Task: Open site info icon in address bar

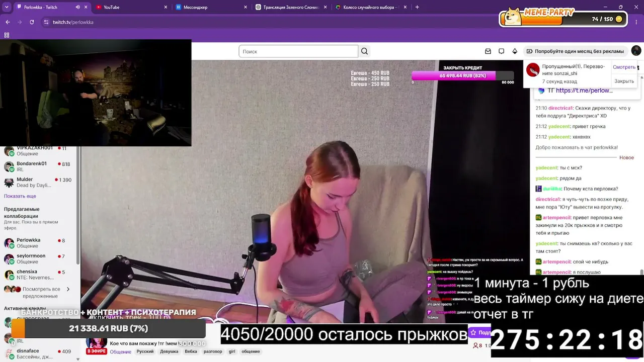Action: 46,22
